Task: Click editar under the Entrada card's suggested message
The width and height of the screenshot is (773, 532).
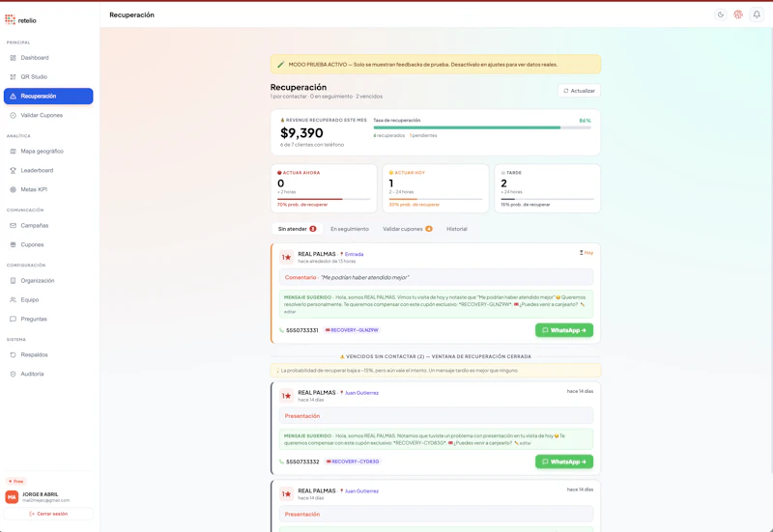Action: (x=289, y=312)
